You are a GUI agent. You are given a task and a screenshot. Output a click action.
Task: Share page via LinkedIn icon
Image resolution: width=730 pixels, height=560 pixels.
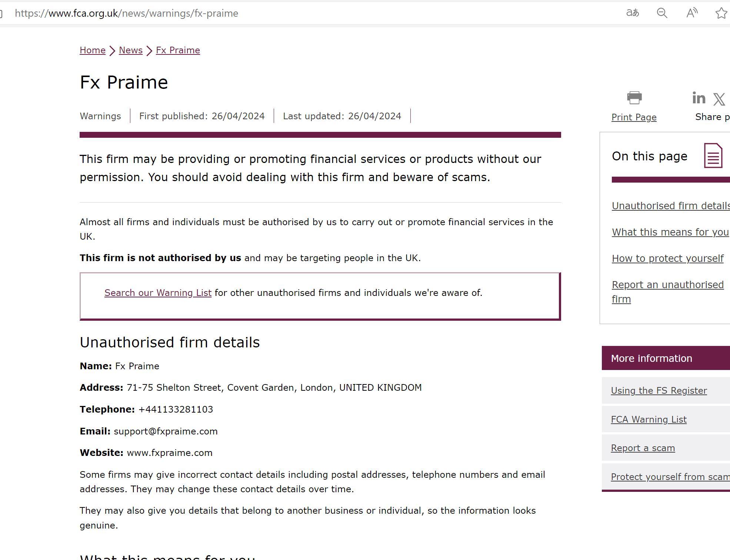699,98
